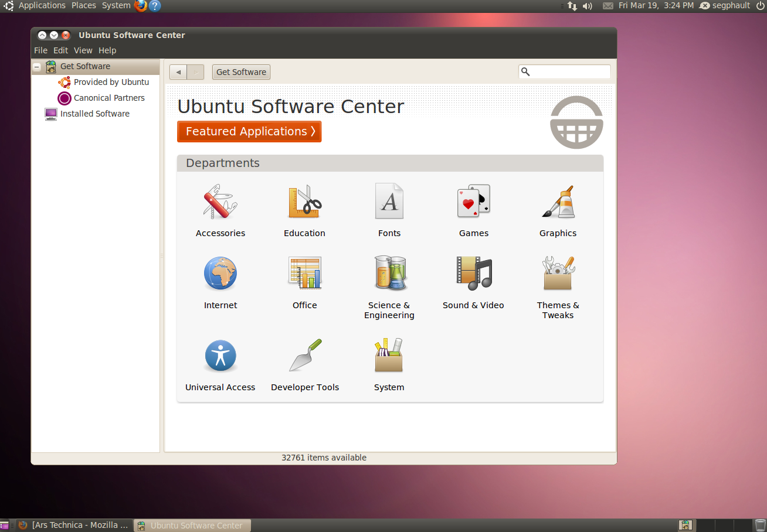Open the network connection indicator
Viewport: 767px width, 532px height.
572,6
